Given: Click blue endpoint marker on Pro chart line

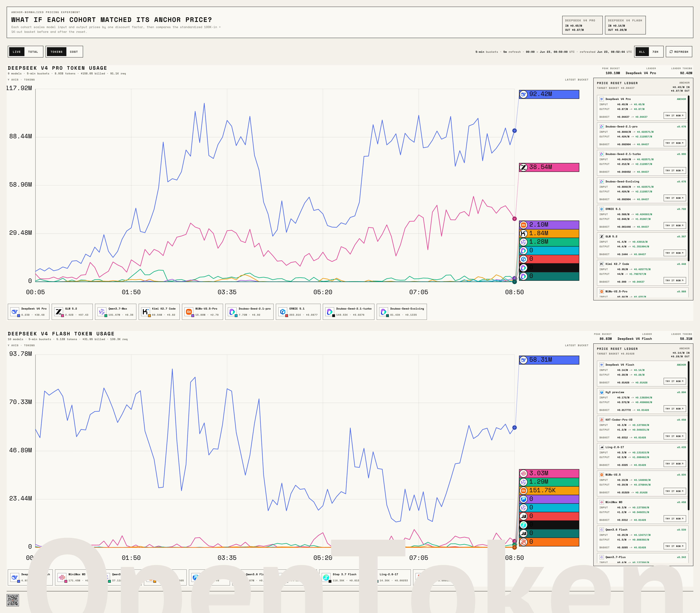Looking at the screenshot, I should [514, 131].
